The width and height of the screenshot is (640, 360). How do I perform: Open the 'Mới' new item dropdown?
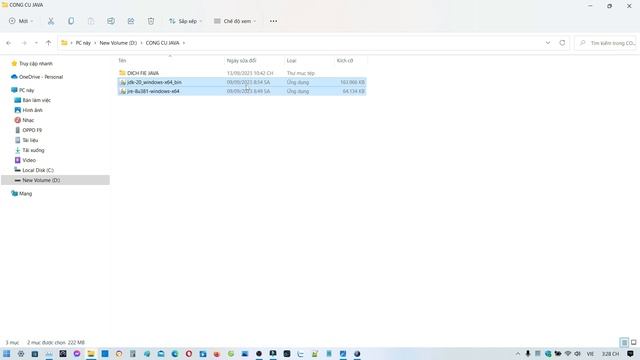[21, 21]
